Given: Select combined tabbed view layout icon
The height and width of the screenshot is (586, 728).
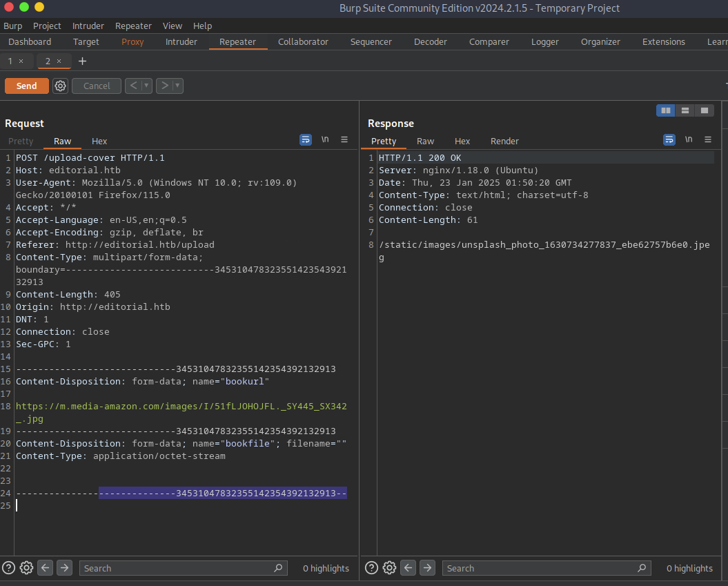Looking at the screenshot, I should 704,110.
